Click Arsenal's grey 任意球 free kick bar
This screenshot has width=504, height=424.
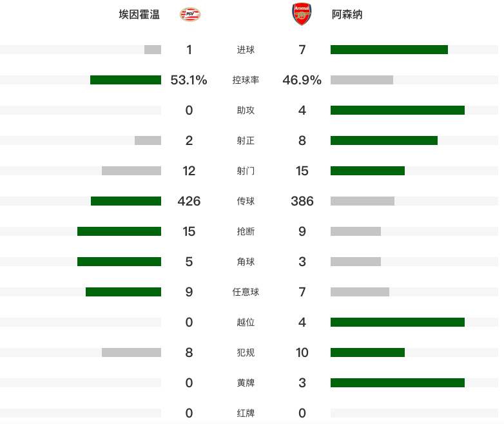pos(360,292)
